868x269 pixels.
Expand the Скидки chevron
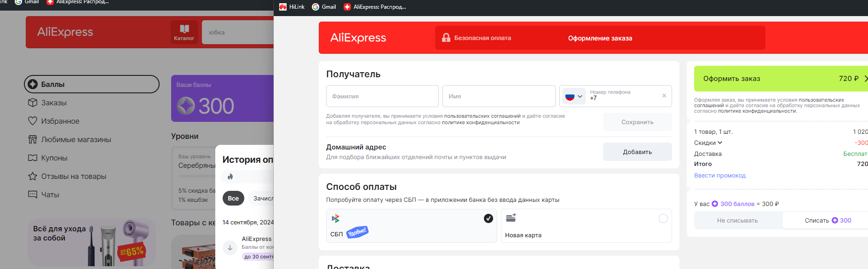(x=720, y=143)
